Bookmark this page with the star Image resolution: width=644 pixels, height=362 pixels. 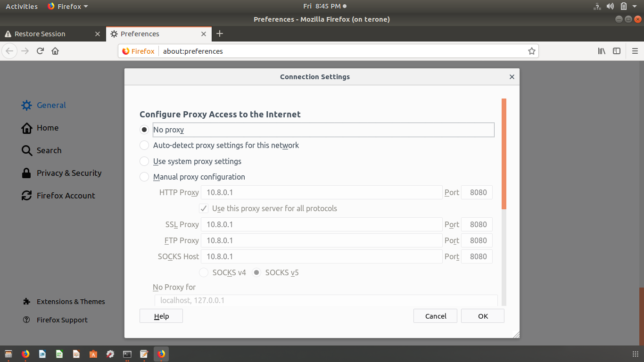tap(532, 51)
